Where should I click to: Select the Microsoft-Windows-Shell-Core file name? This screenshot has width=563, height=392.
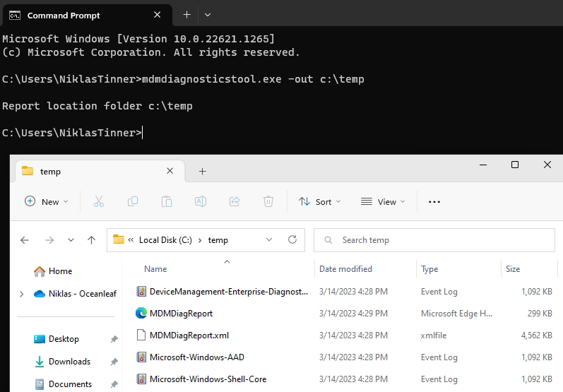[x=208, y=379]
